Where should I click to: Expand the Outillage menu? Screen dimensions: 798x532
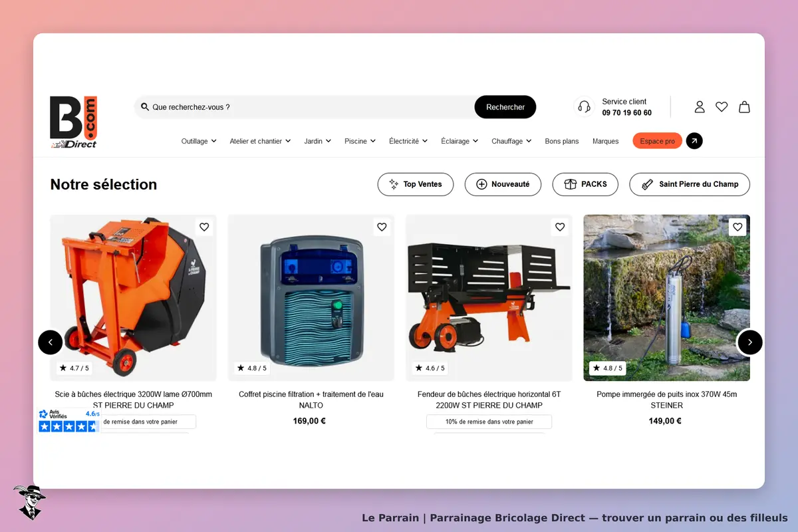click(x=199, y=141)
